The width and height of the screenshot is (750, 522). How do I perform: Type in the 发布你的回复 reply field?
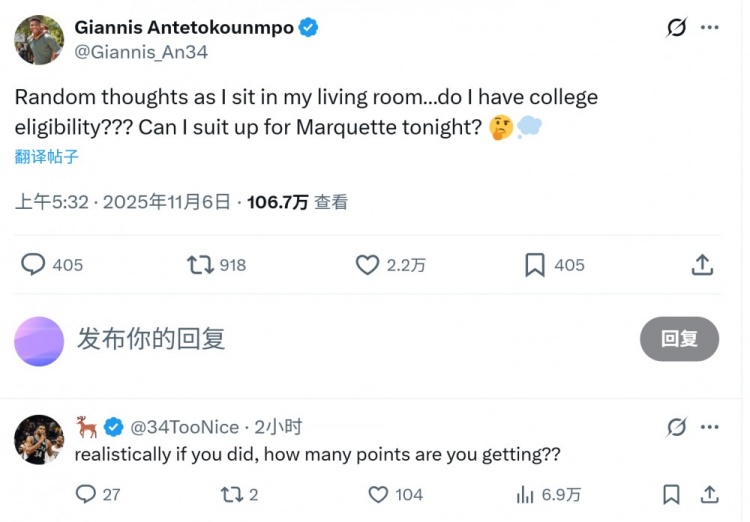point(300,339)
